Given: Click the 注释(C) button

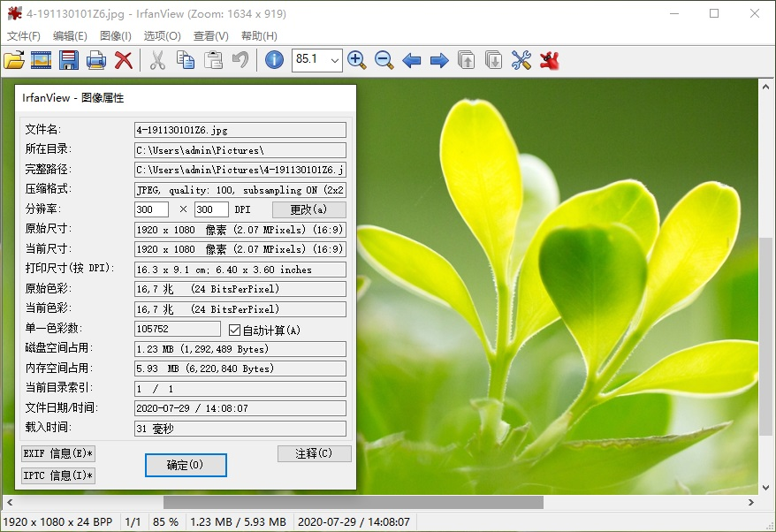Looking at the screenshot, I should coord(314,453).
